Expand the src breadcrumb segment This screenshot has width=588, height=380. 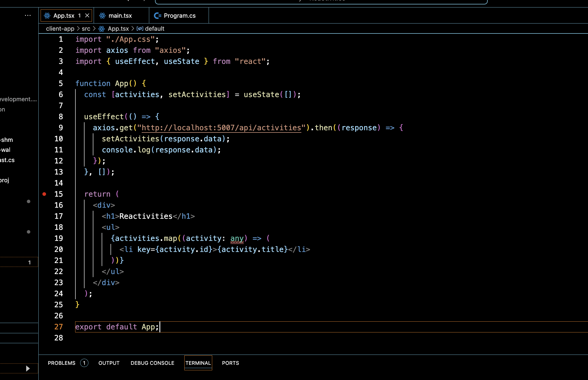point(86,29)
